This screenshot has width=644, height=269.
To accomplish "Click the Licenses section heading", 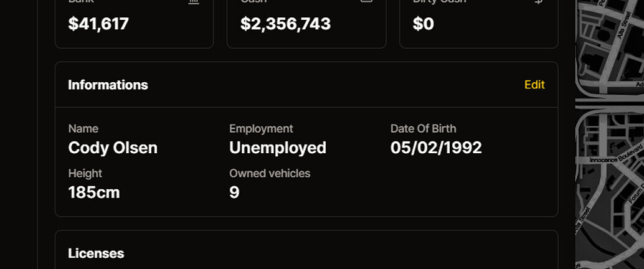I will coord(96,253).
